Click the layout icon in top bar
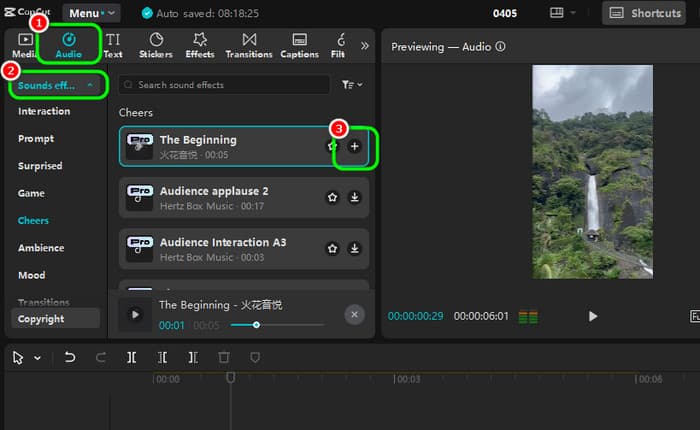The width and height of the screenshot is (700, 430). [557, 13]
